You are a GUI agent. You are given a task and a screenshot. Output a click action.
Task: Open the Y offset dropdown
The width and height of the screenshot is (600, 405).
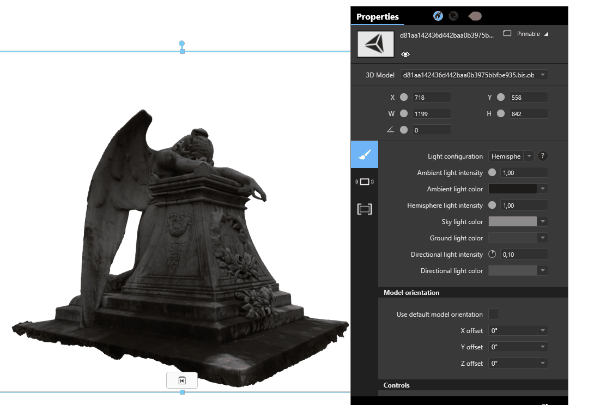click(518, 347)
